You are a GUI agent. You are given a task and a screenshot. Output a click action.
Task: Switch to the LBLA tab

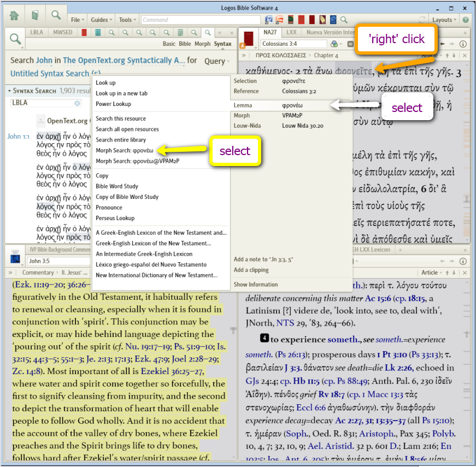point(37,32)
